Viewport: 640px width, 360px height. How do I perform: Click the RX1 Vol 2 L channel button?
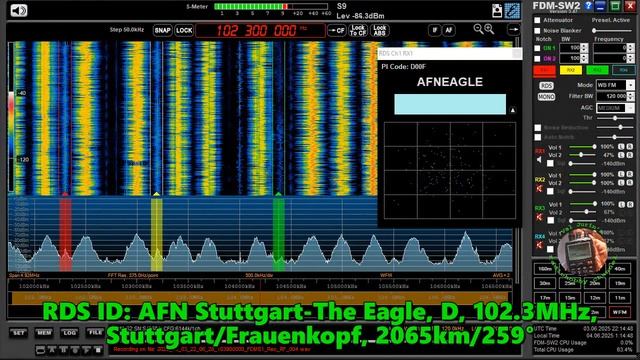tap(621, 155)
